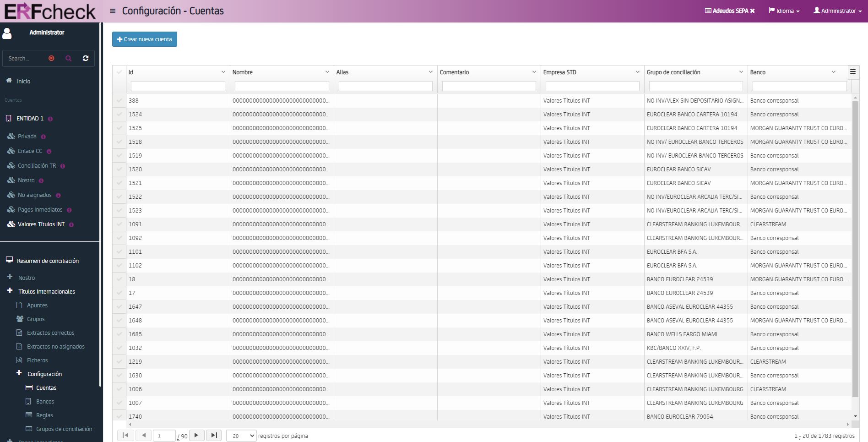
Task: Click the info icon next to Nostro
Action: pos(40,180)
